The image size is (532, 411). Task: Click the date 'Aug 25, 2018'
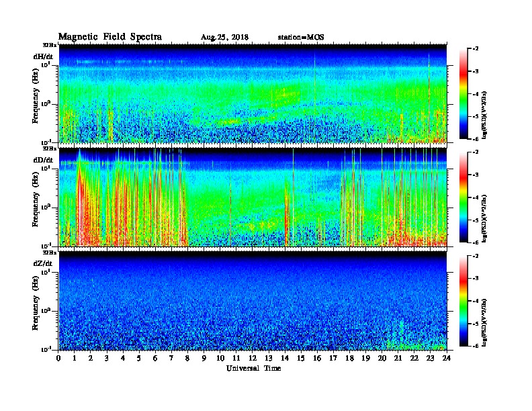[224, 38]
